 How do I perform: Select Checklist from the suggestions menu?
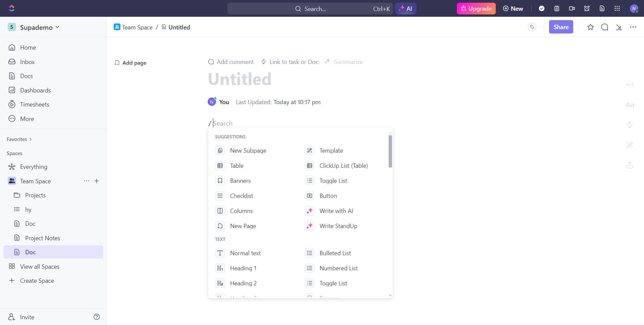pyautogui.click(x=241, y=196)
